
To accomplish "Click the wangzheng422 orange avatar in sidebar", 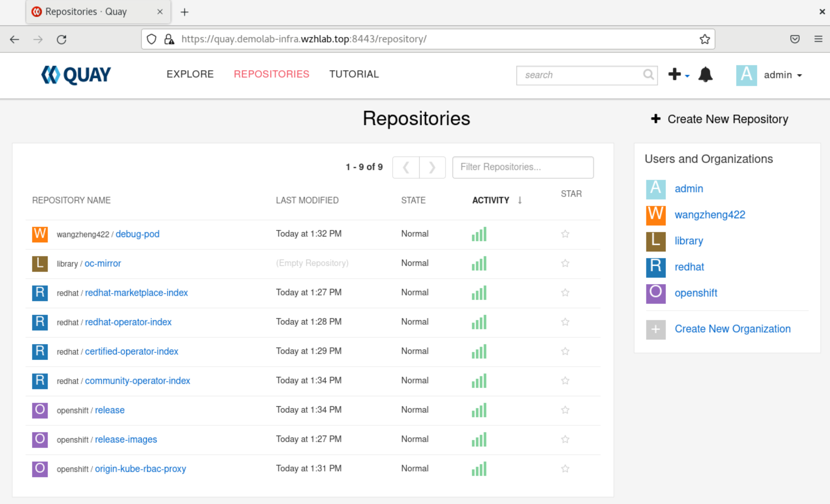I will (655, 215).
